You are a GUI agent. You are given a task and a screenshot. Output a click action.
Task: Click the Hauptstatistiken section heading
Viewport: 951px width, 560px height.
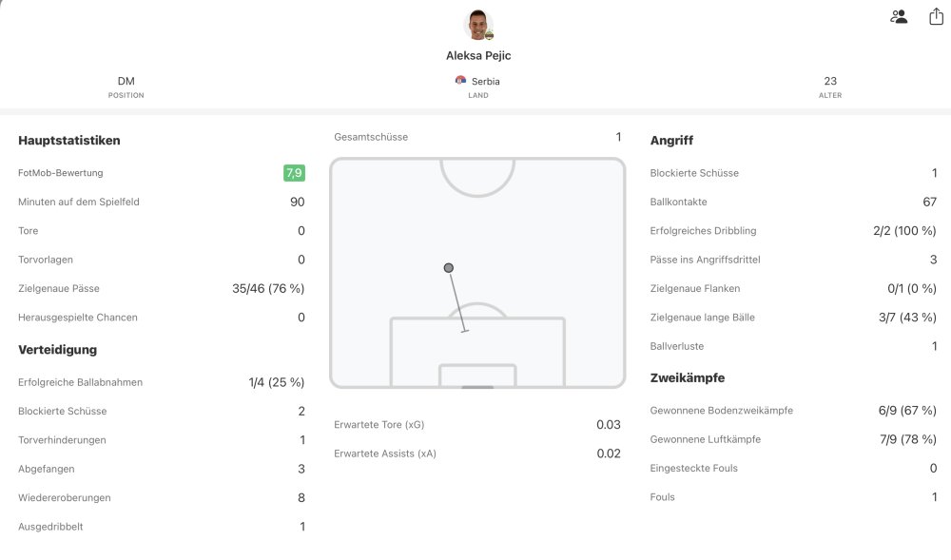69,141
